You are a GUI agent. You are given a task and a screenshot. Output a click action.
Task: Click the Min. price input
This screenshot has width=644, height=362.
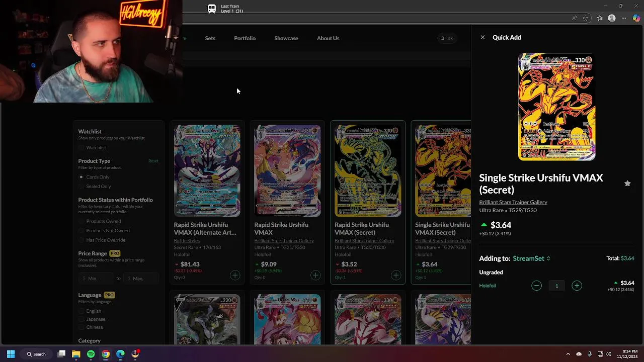(96, 278)
